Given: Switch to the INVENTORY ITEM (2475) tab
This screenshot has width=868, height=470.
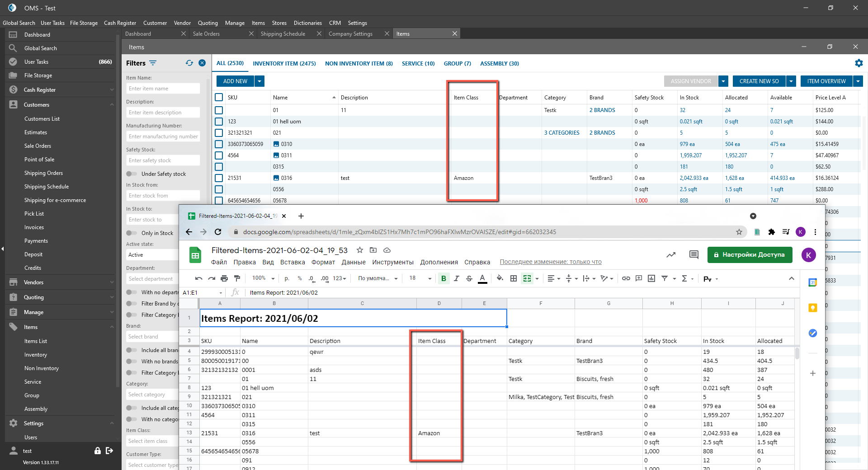Looking at the screenshot, I should pos(284,64).
